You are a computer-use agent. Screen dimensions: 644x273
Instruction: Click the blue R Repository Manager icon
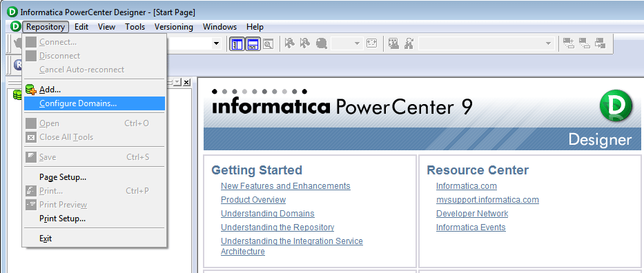click(19, 65)
